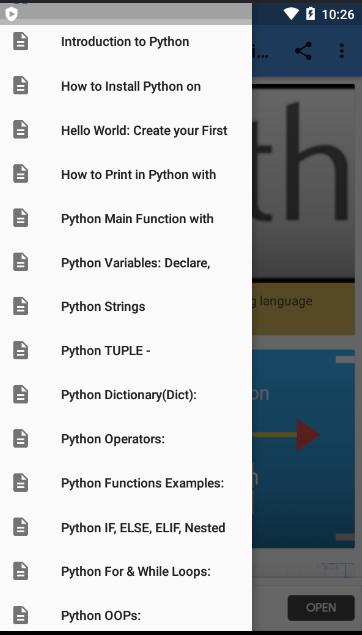
Task: Tap the dimmed yellow language banner
Action: [x=303, y=309]
